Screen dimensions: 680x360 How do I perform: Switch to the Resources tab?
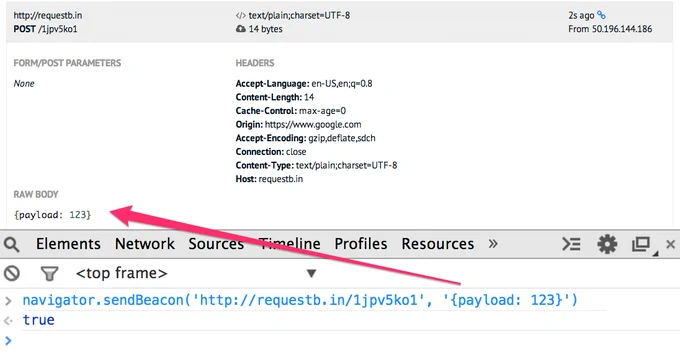(437, 244)
